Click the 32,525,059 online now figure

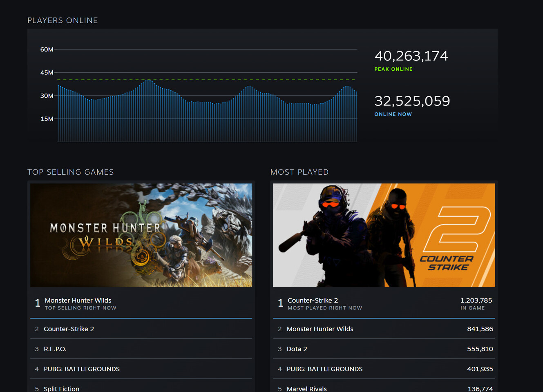click(x=412, y=101)
